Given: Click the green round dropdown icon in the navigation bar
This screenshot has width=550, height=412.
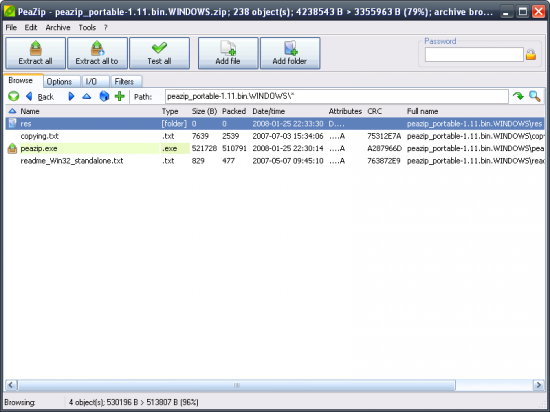Looking at the screenshot, I should tap(13, 96).
